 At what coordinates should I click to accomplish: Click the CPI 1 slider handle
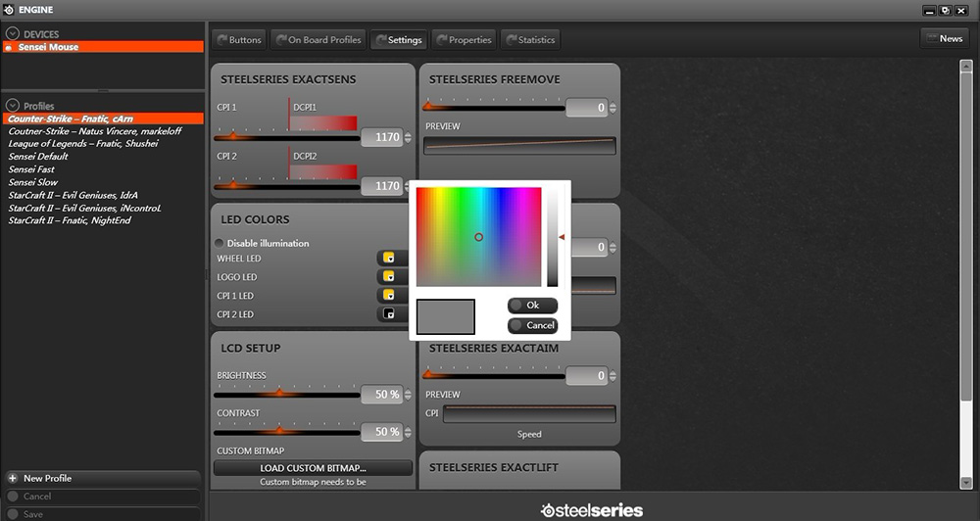pyautogui.click(x=233, y=135)
